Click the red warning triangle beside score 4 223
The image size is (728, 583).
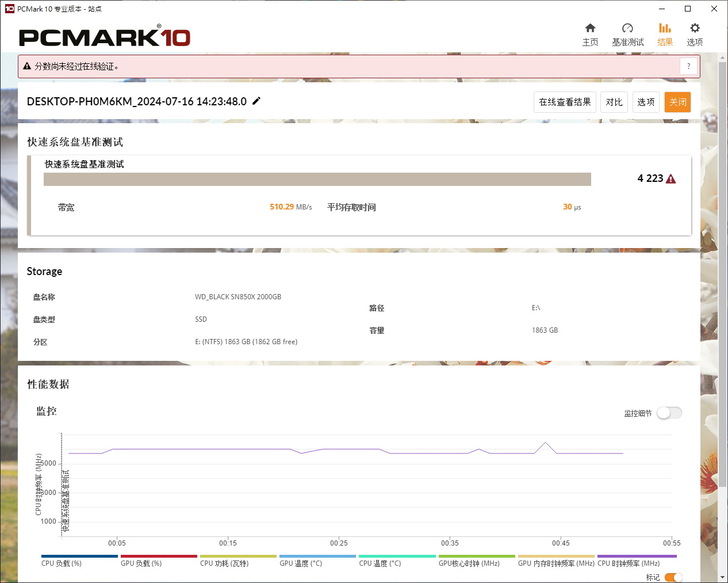[x=671, y=179]
